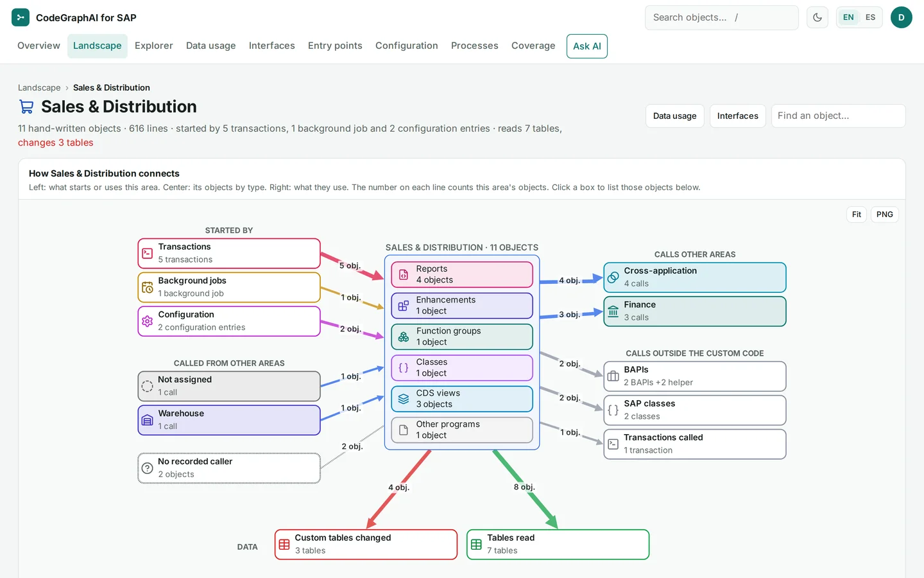Click the SAP classes braces icon
This screenshot has width=924, height=578.
click(x=613, y=410)
